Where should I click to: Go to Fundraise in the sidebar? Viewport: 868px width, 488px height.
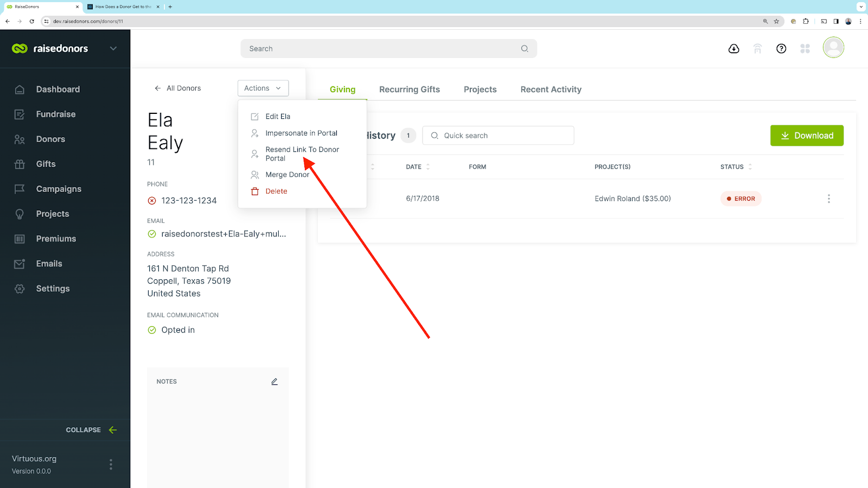(x=55, y=114)
